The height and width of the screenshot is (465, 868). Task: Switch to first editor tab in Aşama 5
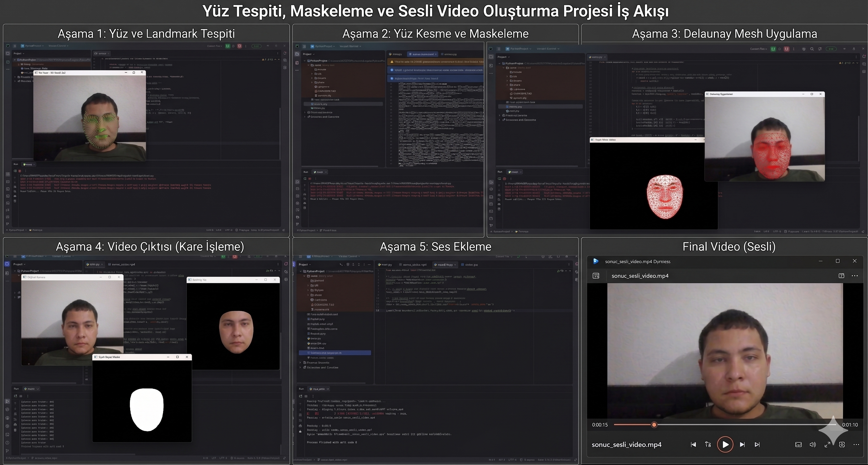coord(385,265)
